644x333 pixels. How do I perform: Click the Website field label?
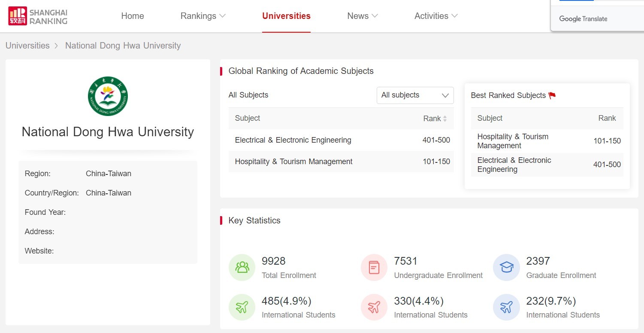[x=39, y=251]
